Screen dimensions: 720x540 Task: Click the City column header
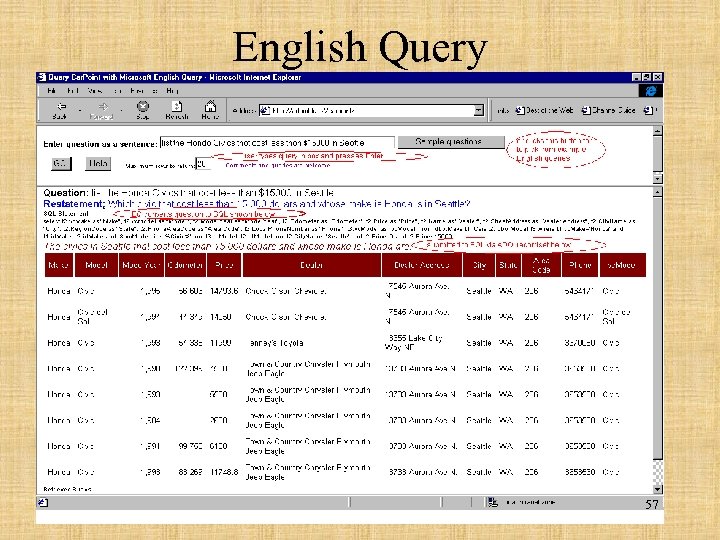click(479, 265)
